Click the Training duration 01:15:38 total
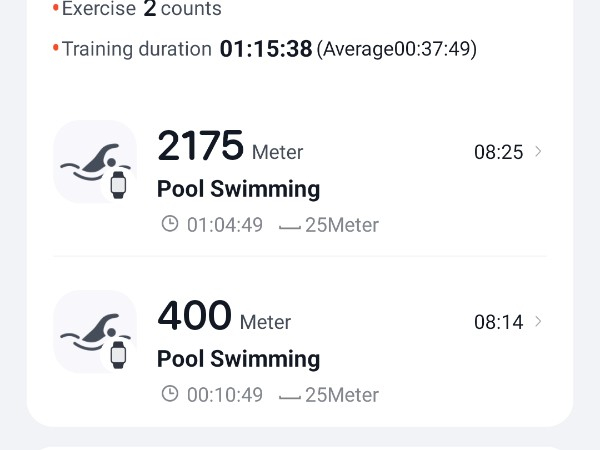The image size is (600, 450). click(x=266, y=49)
